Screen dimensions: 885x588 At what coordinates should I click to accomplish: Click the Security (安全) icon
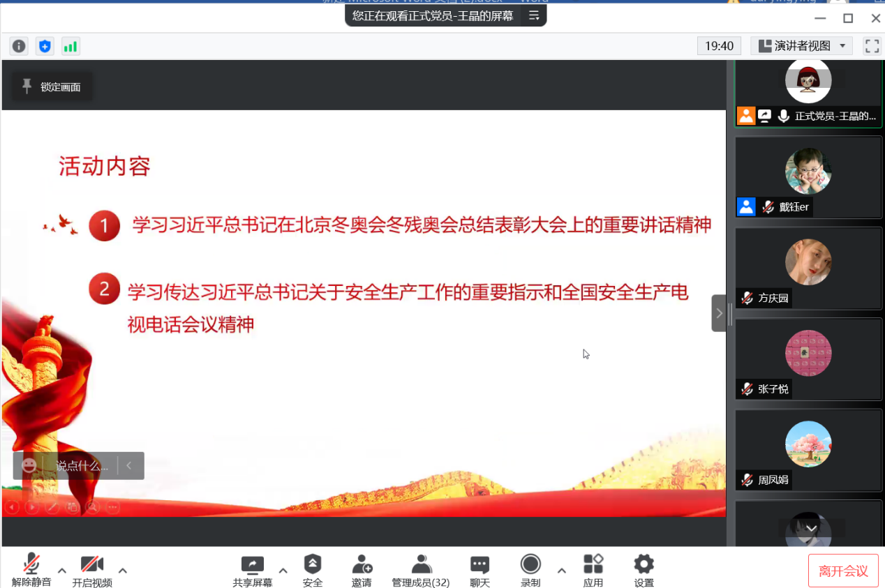[x=313, y=570]
